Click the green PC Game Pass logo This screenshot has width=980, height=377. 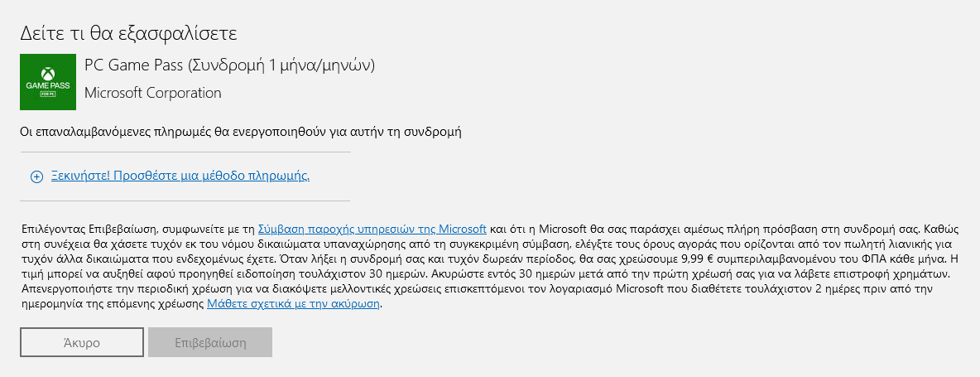[48, 82]
